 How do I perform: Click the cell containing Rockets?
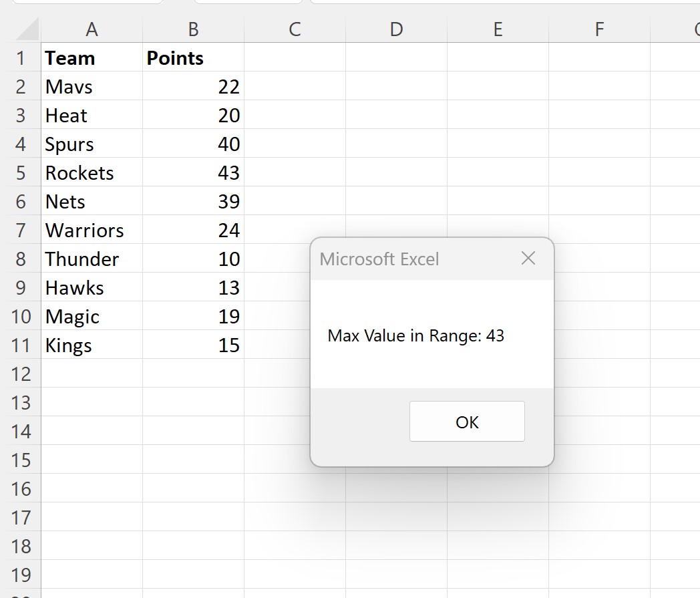(x=92, y=172)
